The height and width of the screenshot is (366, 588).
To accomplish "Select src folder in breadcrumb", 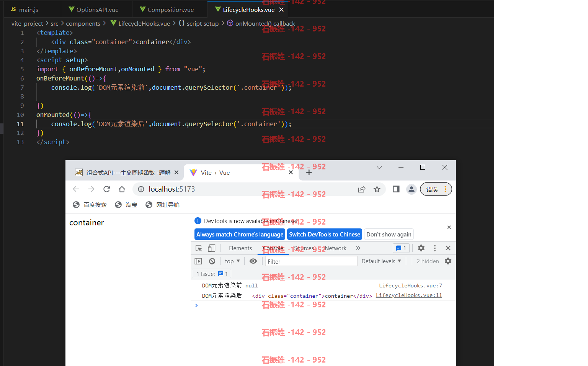I will [54, 23].
